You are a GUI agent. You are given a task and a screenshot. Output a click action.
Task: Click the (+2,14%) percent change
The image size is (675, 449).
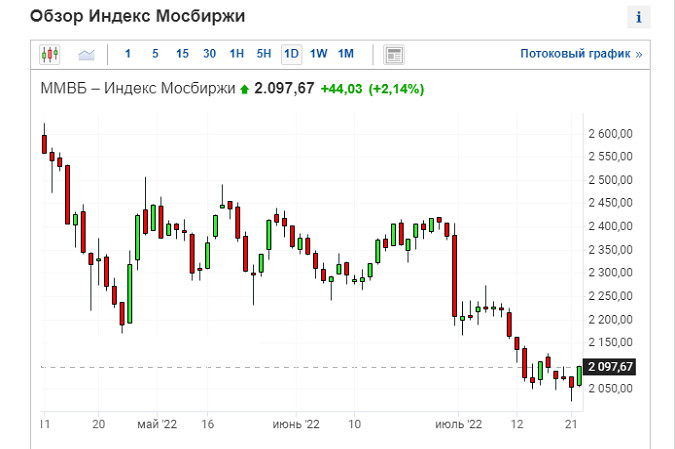point(396,89)
